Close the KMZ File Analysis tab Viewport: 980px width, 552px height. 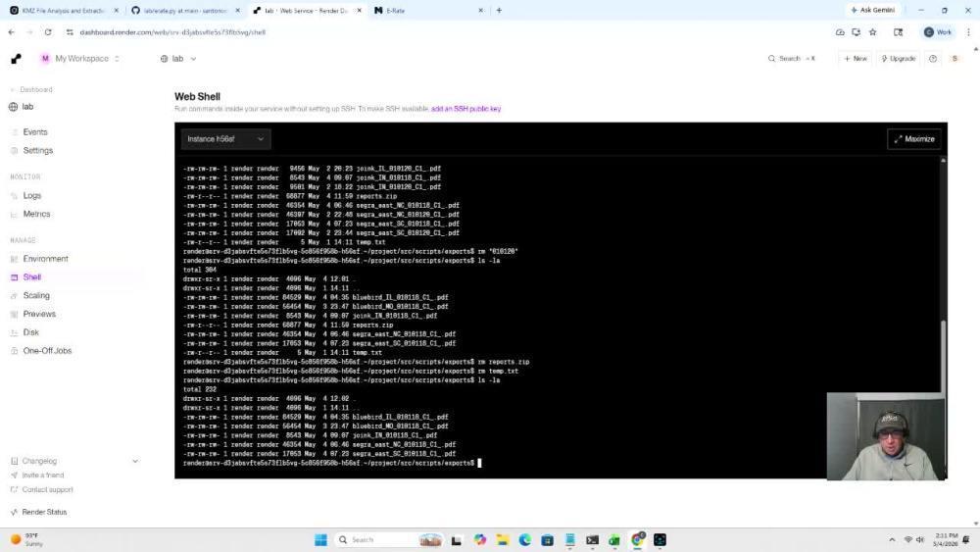[117, 11]
